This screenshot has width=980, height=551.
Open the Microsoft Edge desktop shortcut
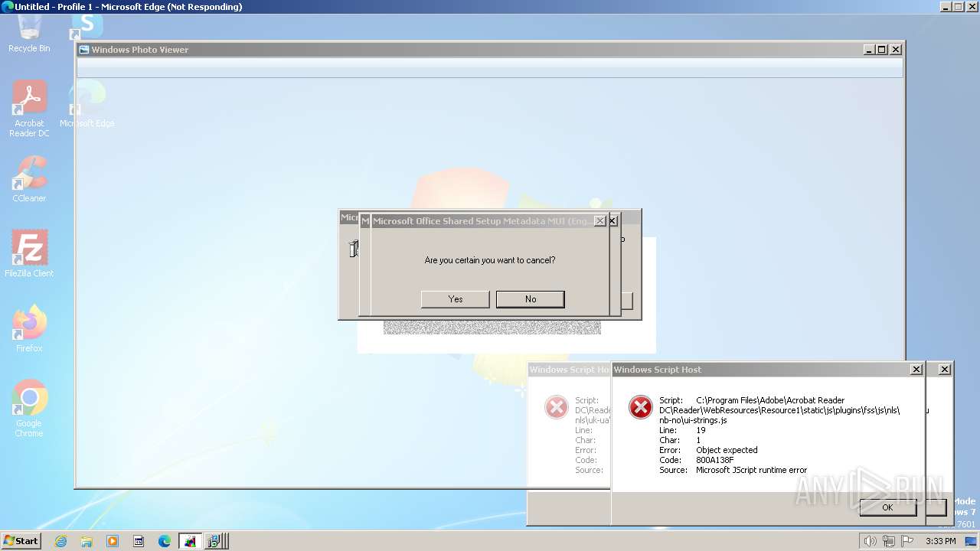point(87,105)
